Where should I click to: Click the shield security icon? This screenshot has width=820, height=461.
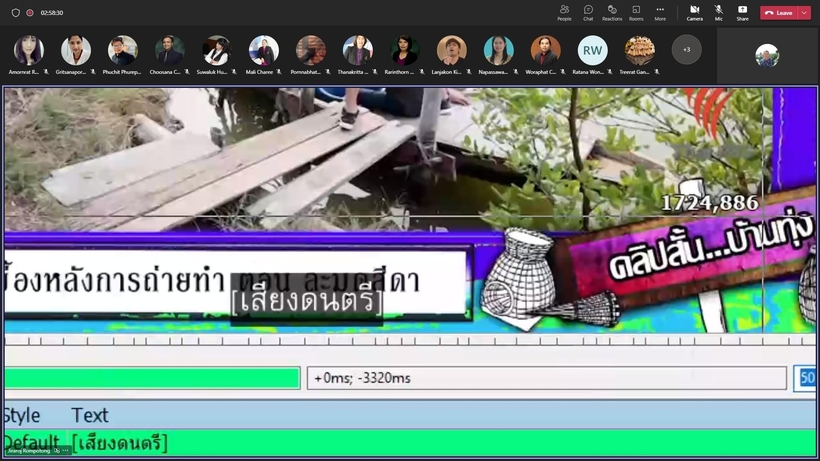[16, 13]
